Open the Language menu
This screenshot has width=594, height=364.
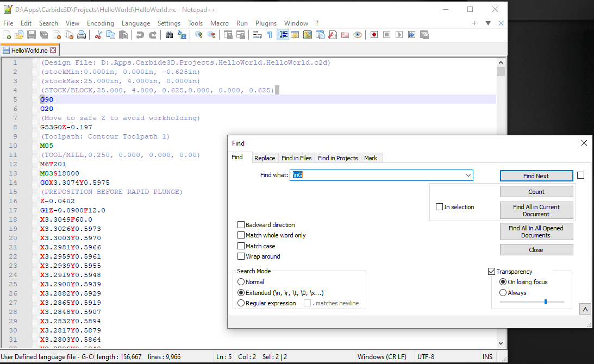coord(136,23)
